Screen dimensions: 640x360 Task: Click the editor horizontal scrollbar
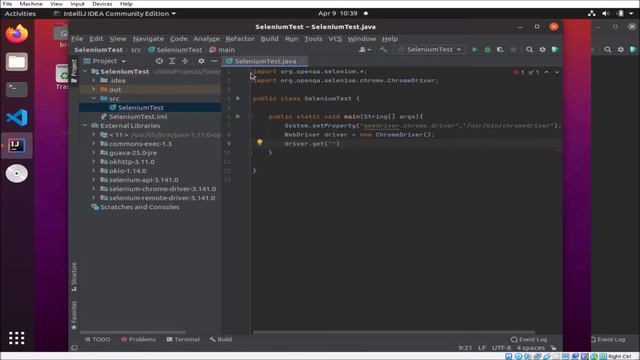(x=394, y=332)
